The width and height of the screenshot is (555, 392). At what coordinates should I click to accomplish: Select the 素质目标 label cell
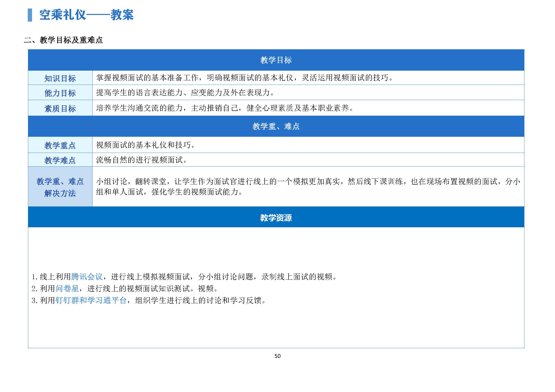pos(60,108)
